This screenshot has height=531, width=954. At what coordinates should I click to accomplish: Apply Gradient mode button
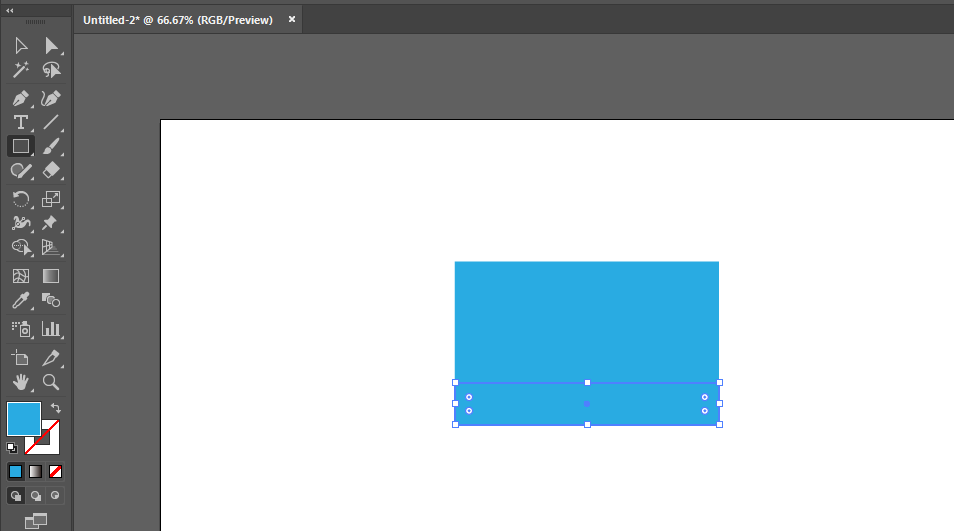[x=35, y=471]
